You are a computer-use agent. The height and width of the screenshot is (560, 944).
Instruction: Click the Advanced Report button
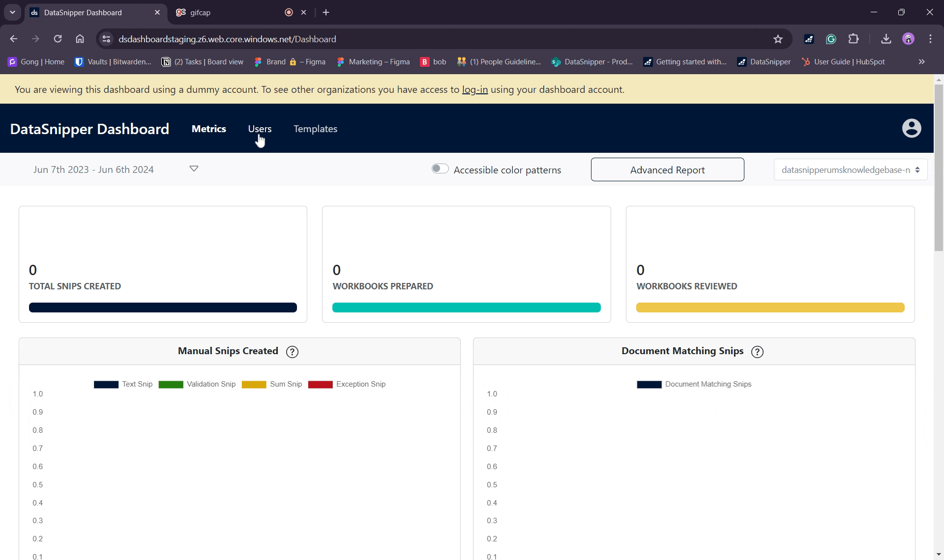(667, 169)
